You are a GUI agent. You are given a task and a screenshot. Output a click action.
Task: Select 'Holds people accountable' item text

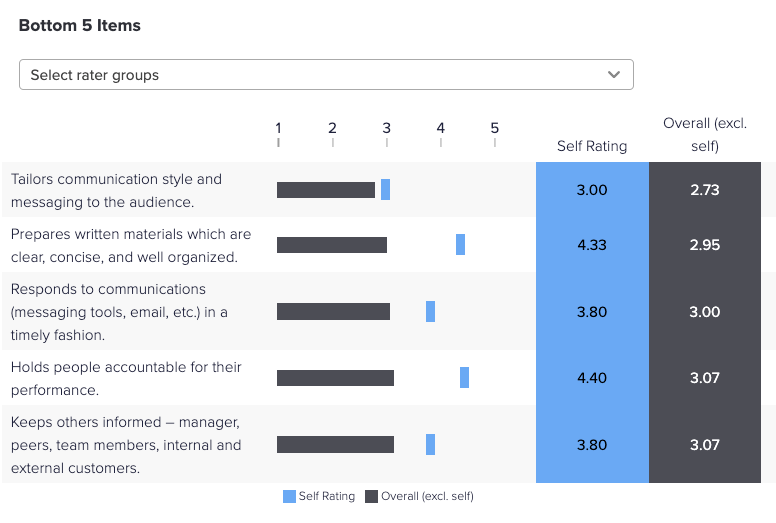pos(126,378)
